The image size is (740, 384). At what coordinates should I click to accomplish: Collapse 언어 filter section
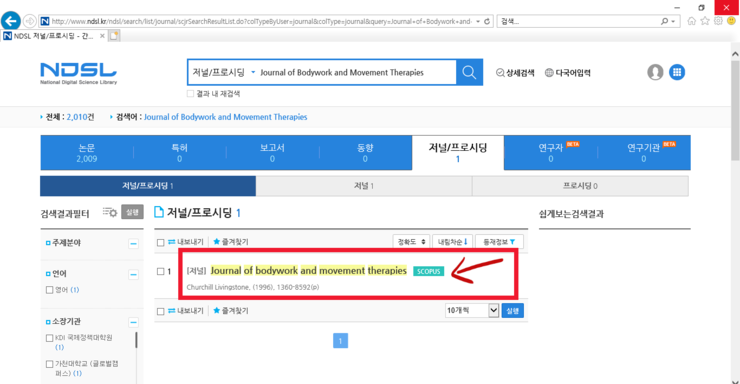coord(134,274)
